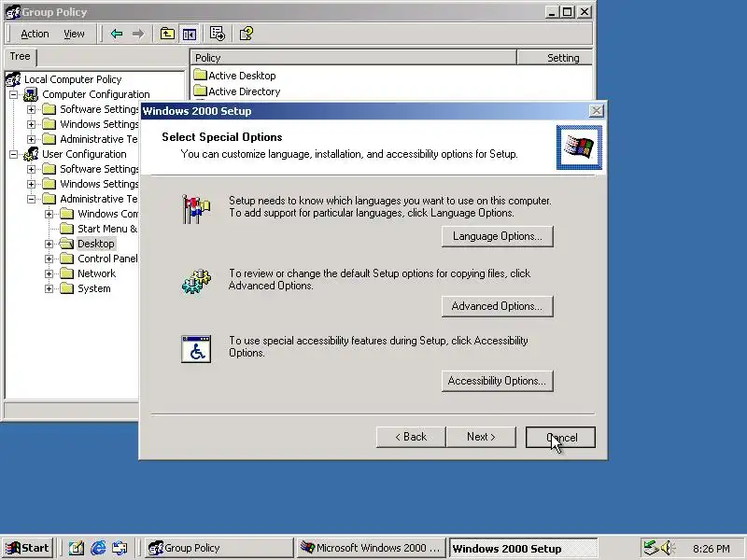Collapse Administrative Templates under User Configuration
747x560 pixels.
[x=32, y=199]
